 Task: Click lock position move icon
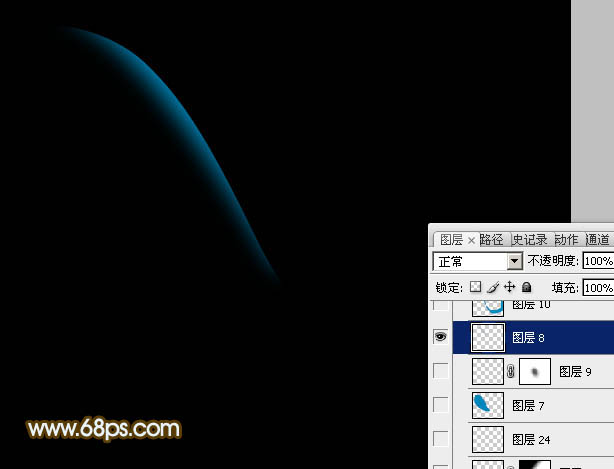tap(509, 287)
